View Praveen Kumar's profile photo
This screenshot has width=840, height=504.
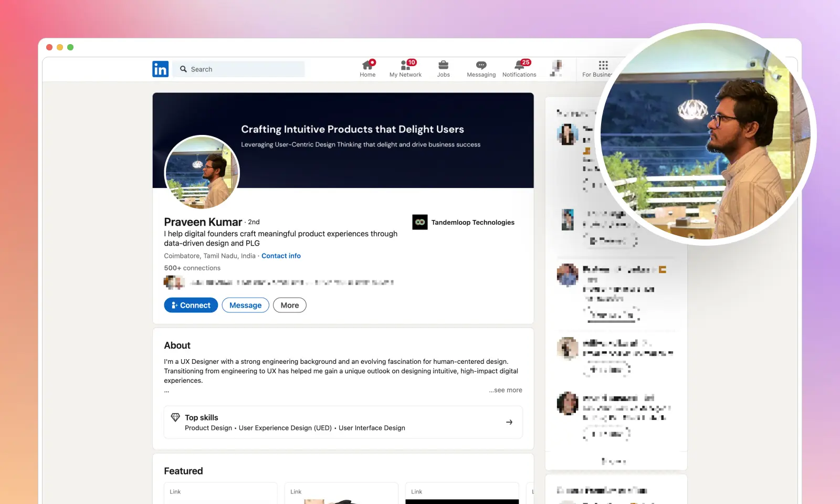[202, 173]
